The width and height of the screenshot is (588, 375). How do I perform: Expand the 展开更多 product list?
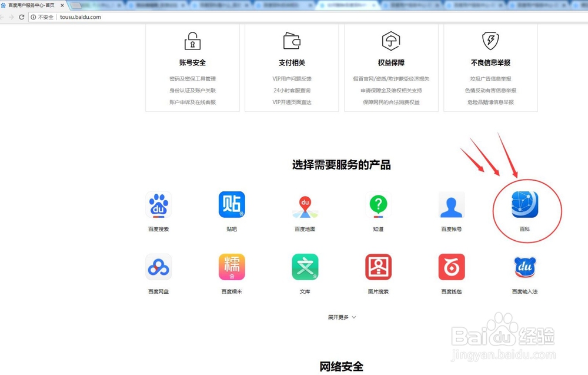342,317
